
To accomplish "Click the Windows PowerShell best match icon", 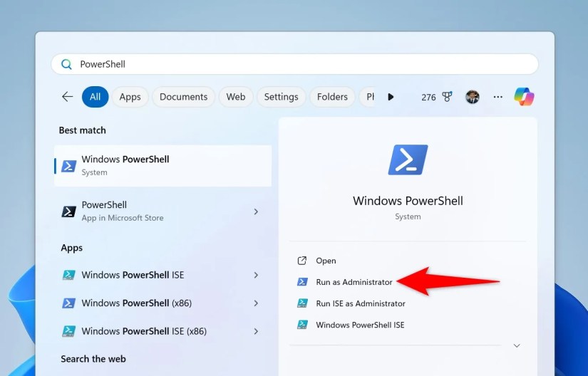I will pos(69,166).
